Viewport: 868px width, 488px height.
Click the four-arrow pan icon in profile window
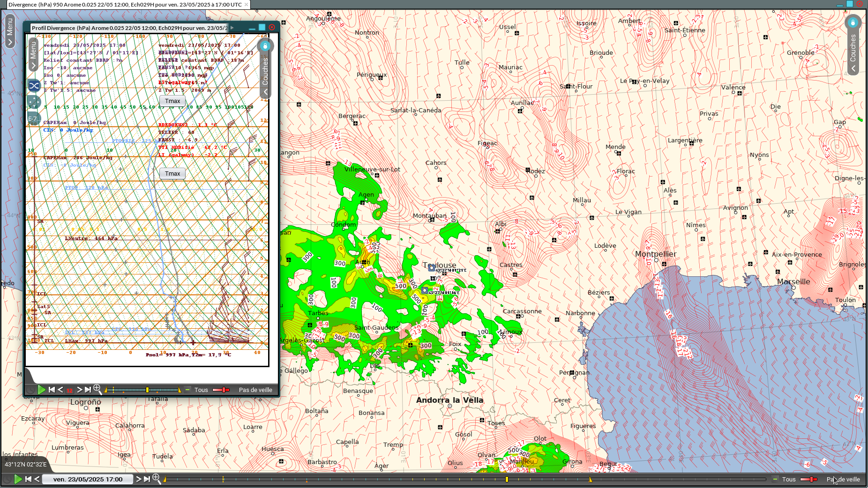point(34,102)
